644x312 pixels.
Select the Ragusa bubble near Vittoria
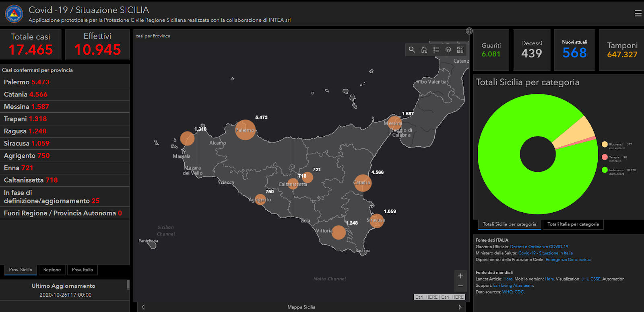[339, 232]
